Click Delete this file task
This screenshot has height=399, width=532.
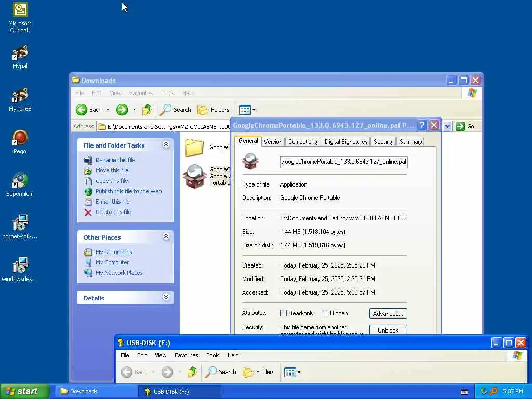coord(113,212)
